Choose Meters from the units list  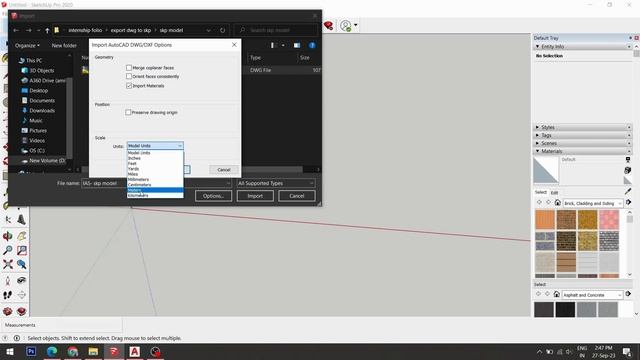tap(155, 190)
